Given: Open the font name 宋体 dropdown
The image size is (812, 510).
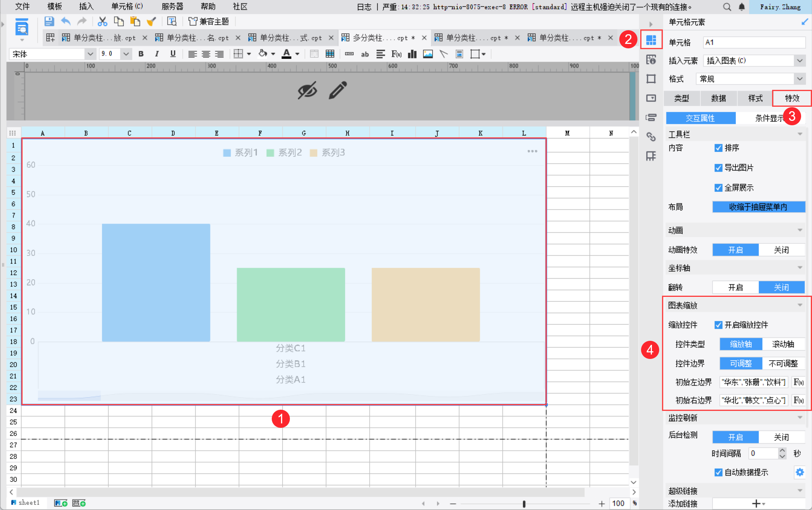Looking at the screenshot, I should [90, 54].
